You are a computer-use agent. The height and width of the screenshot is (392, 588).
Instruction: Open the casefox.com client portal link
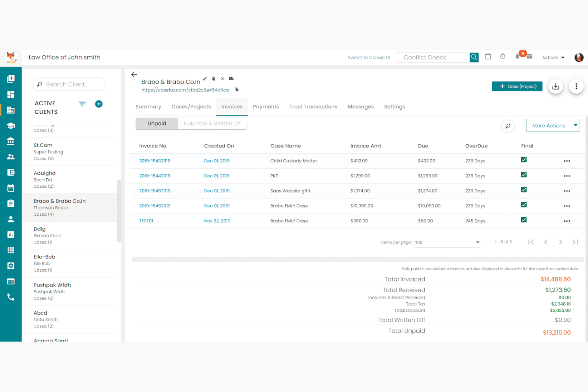[x=185, y=90]
